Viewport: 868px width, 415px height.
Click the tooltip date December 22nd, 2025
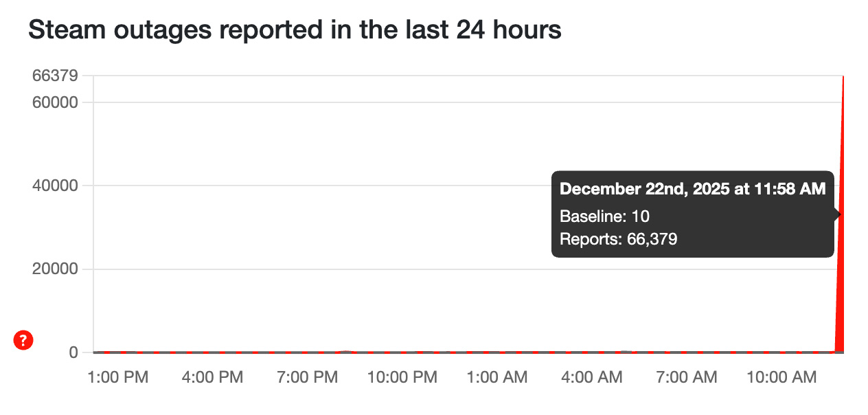coord(693,189)
